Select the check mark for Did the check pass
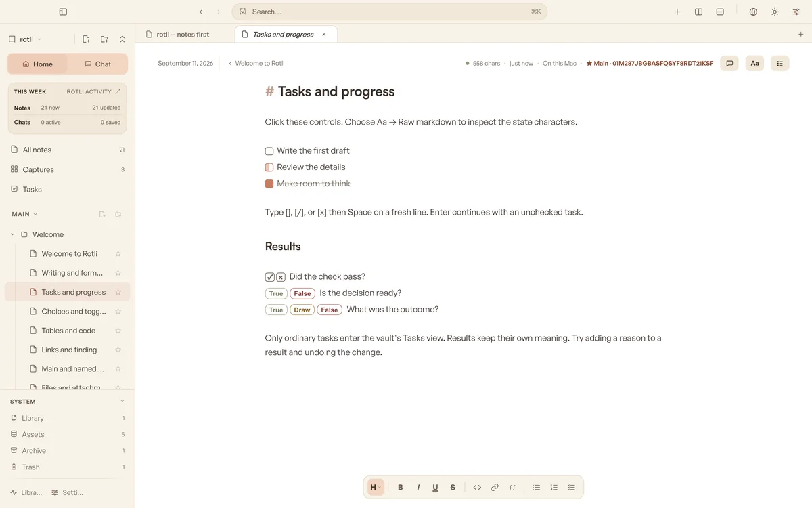The image size is (812, 508). (x=270, y=277)
